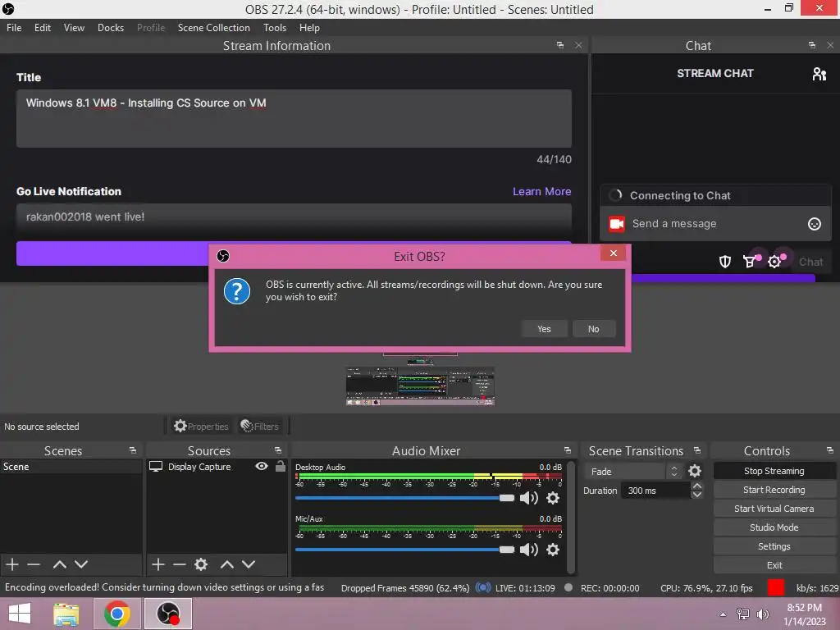840x630 pixels.
Task: Open the Learn More link
Action: (541, 191)
